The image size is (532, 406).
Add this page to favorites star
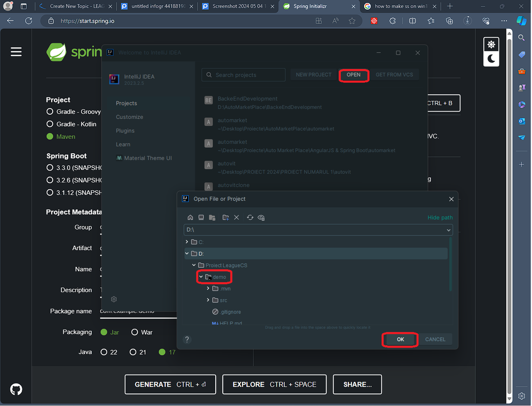(x=352, y=21)
